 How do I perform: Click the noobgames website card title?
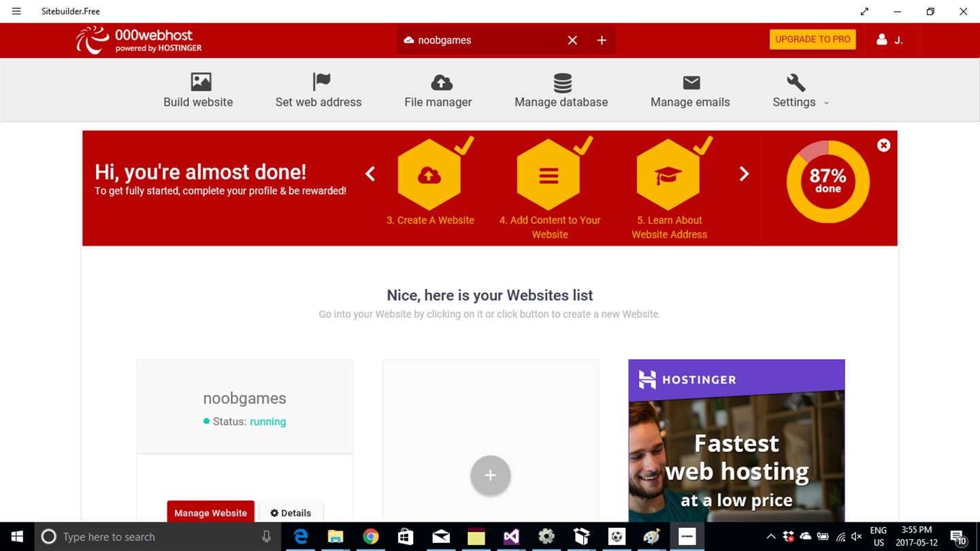coord(244,399)
